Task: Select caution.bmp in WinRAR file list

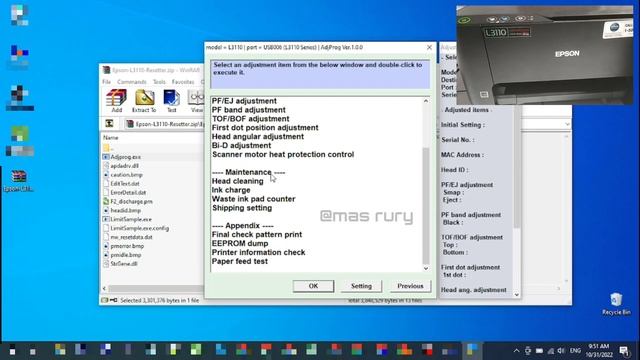Action: coord(126,175)
